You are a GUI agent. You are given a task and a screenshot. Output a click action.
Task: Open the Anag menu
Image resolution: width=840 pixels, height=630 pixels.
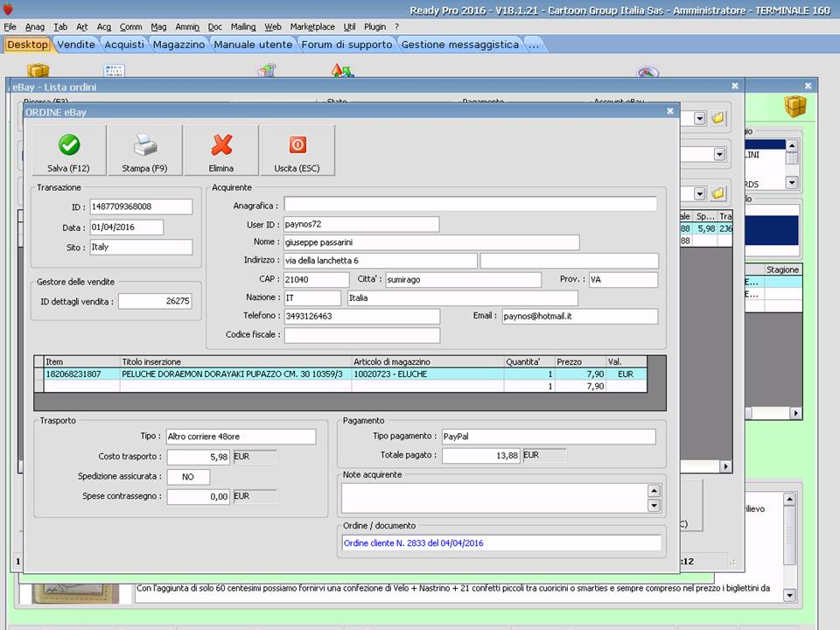pyautogui.click(x=35, y=27)
